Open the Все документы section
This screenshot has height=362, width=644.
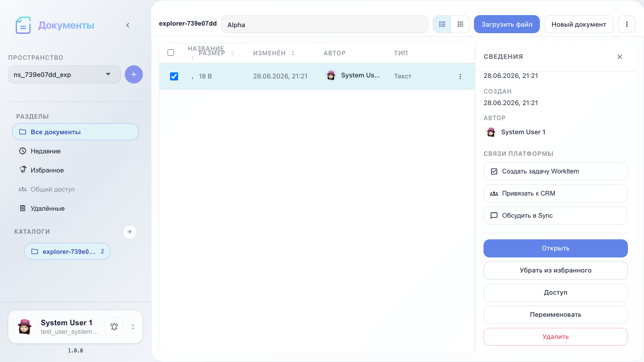click(75, 132)
